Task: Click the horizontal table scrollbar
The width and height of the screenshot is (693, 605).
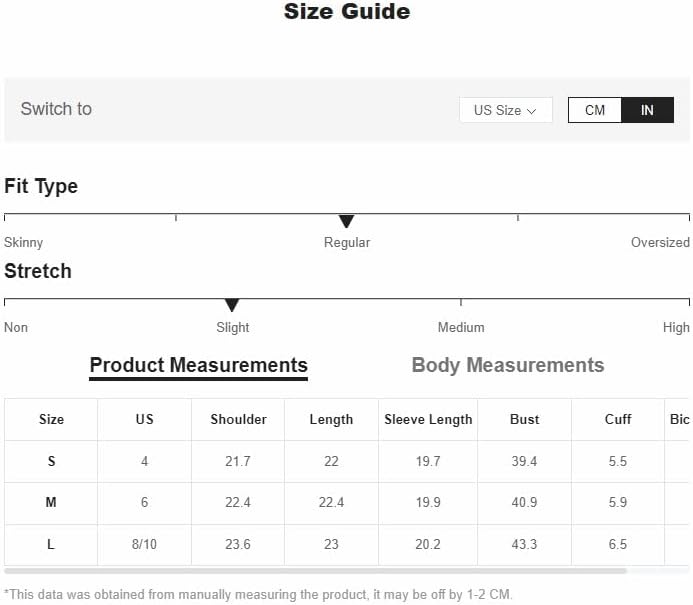Action: point(315,571)
